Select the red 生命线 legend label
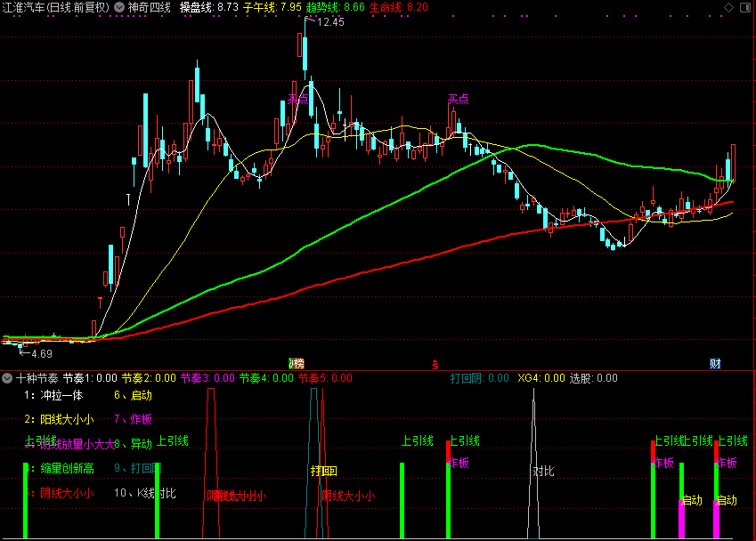756x541 pixels. click(385, 7)
